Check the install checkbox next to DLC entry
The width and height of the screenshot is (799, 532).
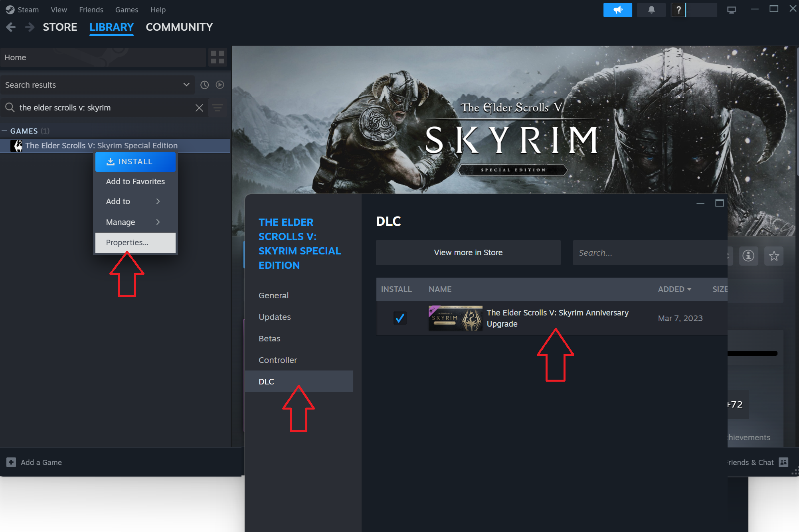[399, 318]
